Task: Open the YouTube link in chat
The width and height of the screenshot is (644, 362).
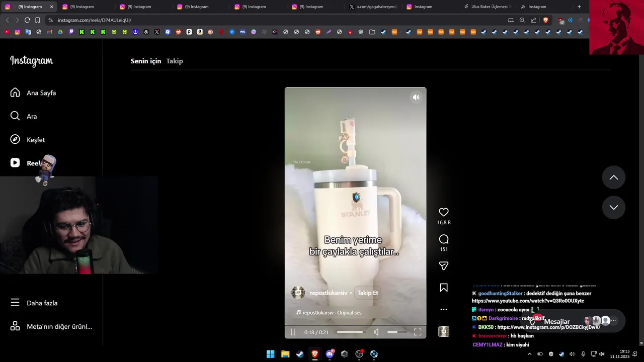Action: coord(528,301)
